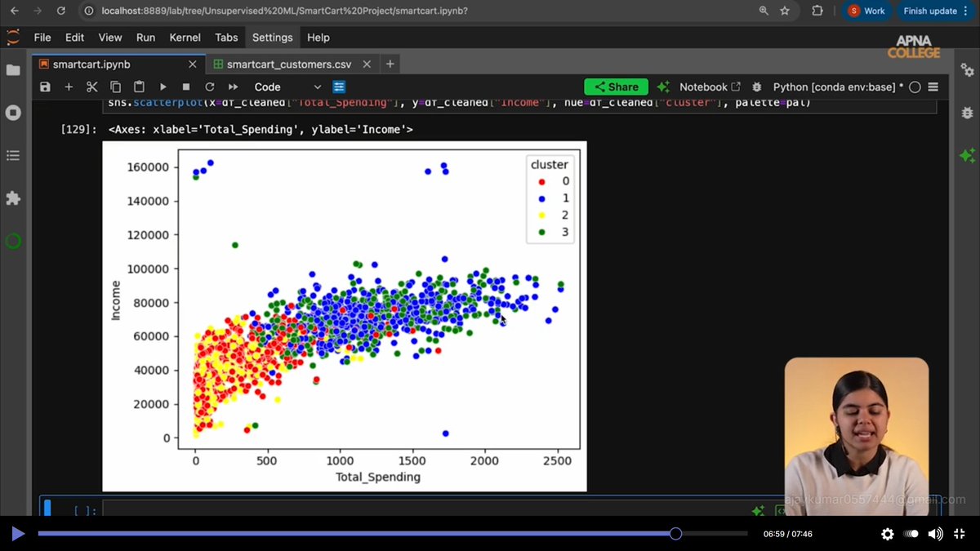Open browser extensions puzzle icon
Viewport: 980px width, 551px height.
tap(817, 11)
